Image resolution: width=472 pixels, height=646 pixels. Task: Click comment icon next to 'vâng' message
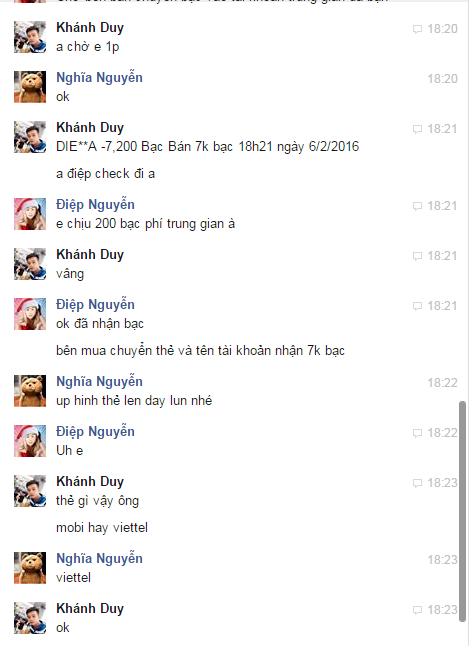[417, 256]
